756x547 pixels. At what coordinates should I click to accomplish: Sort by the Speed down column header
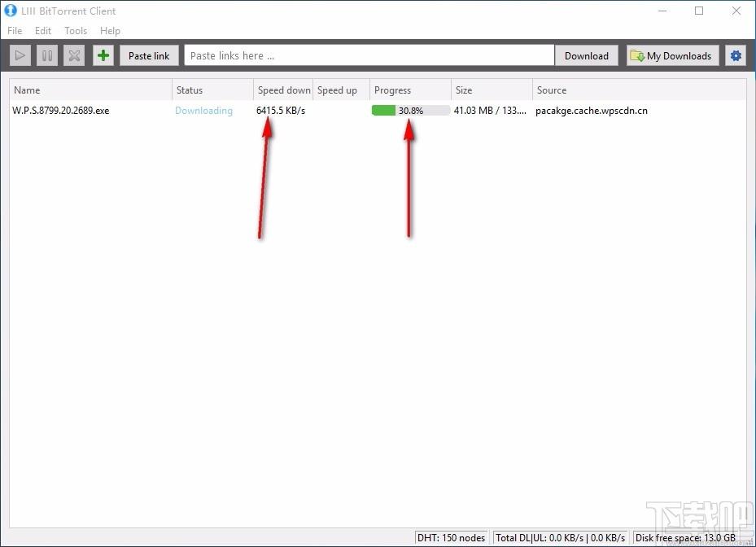283,90
